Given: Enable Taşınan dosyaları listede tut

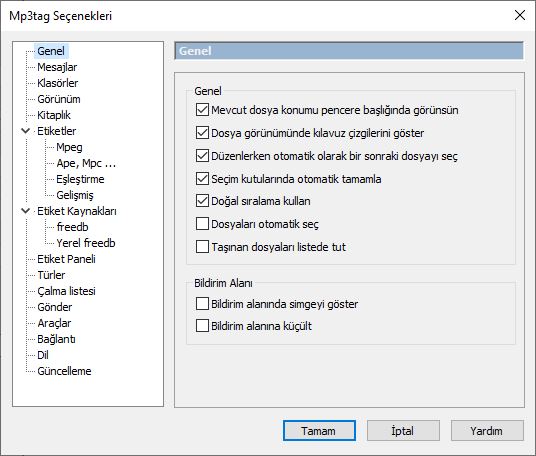Looking at the screenshot, I should point(202,247).
